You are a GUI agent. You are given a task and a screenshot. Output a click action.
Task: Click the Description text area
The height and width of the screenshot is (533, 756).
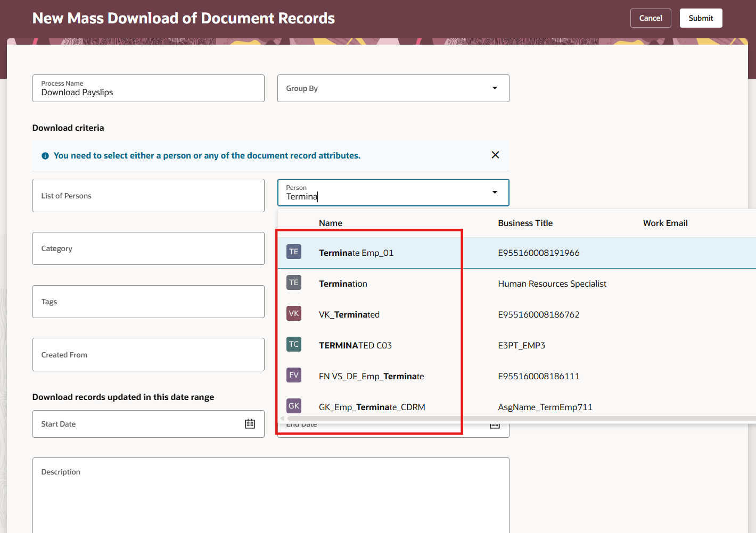tap(270, 495)
